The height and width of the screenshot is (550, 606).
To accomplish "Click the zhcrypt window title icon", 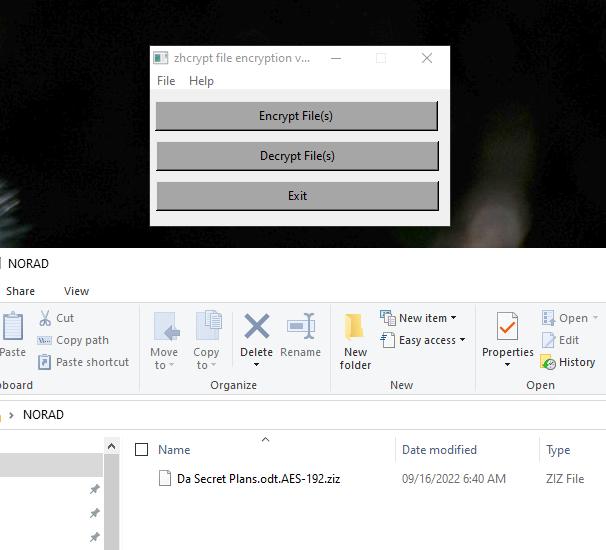I will coord(160,58).
